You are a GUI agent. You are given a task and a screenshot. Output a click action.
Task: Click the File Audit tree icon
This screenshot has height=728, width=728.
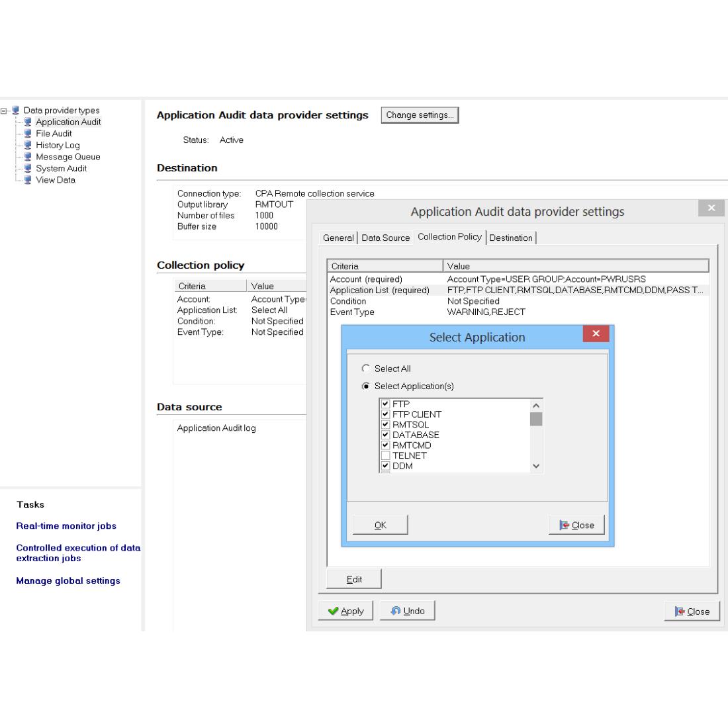[x=28, y=134]
